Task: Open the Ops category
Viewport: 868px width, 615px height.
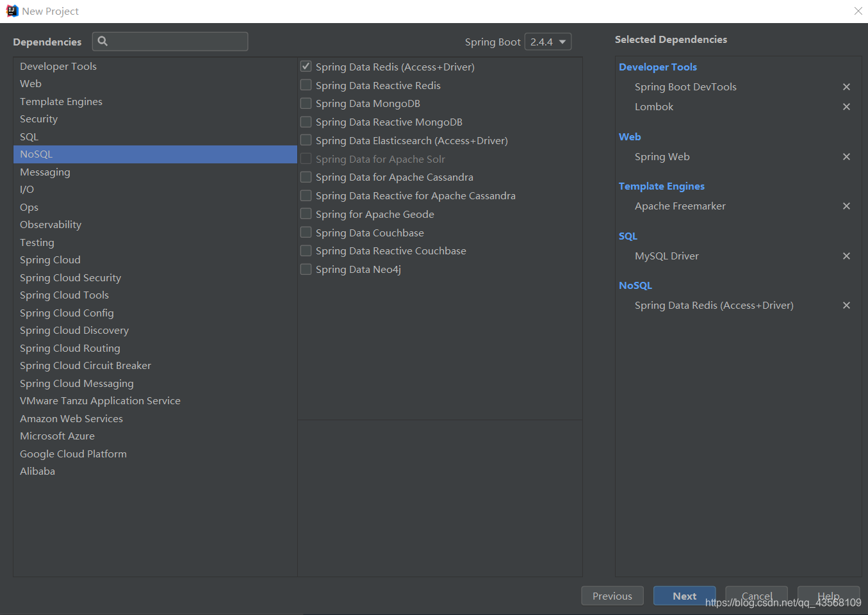Action: tap(155, 207)
